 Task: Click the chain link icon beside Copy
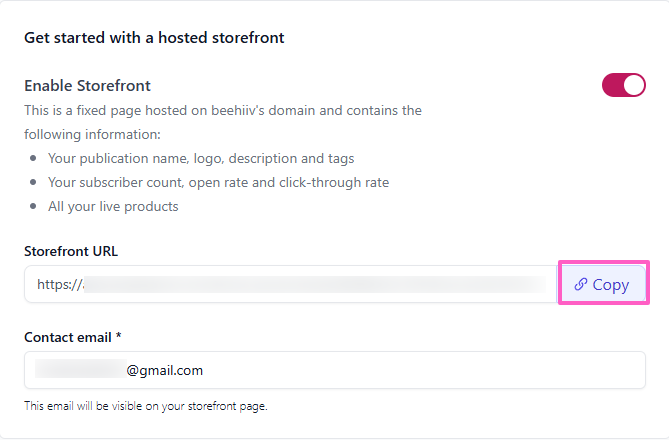coord(581,284)
